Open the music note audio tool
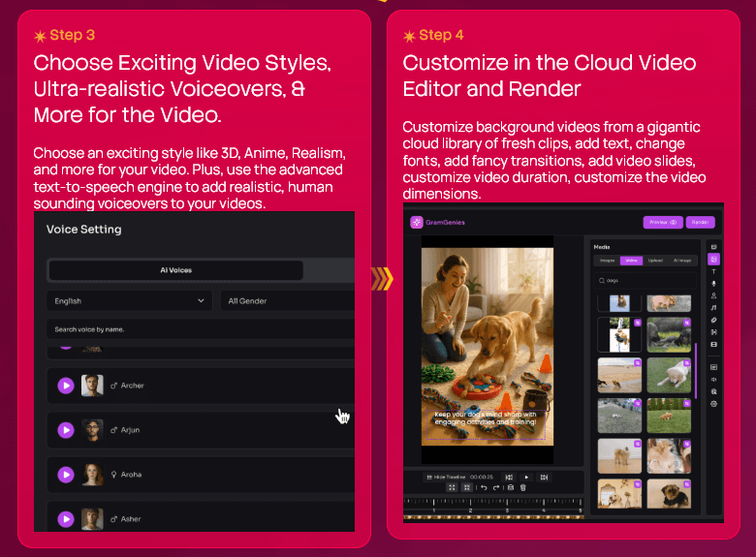Image resolution: width=756 pixels, height=557 pixels. (x=714, y=307)
